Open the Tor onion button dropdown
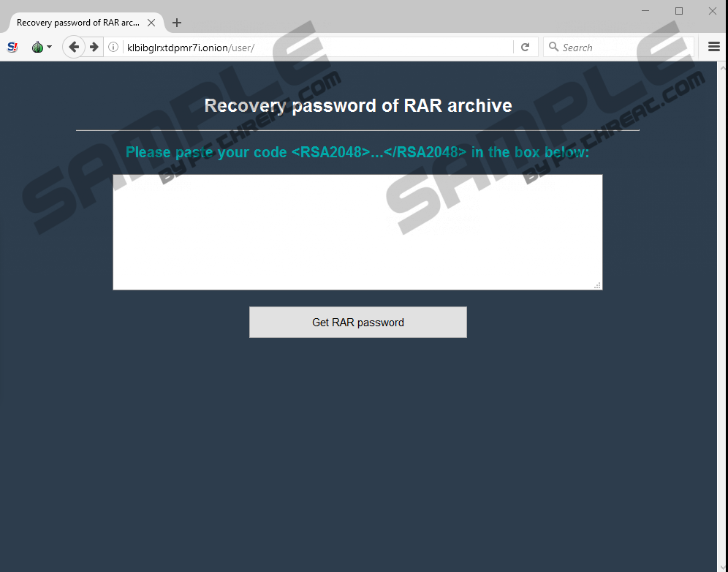Viewport: 728px width, 572px height. (42, 47)
